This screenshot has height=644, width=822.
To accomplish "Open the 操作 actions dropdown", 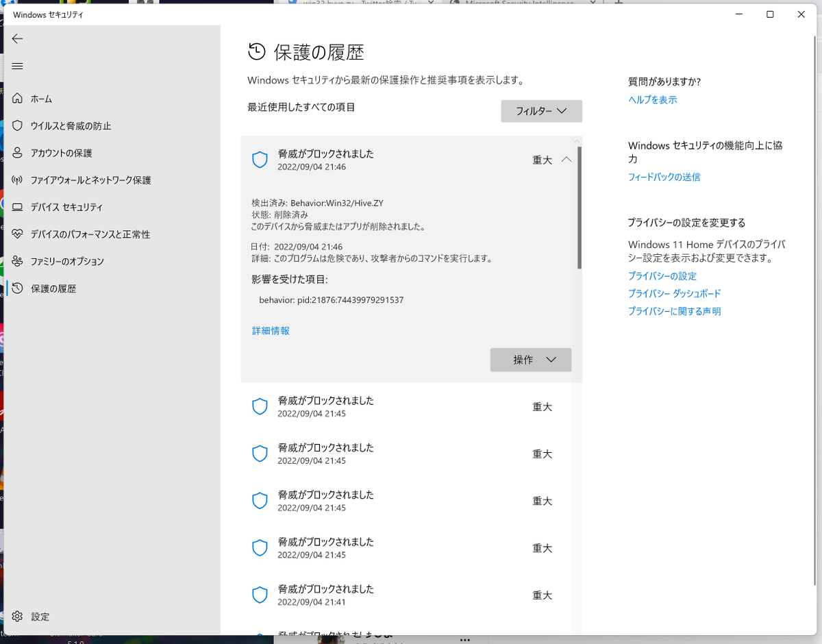I will click(530, 360).
